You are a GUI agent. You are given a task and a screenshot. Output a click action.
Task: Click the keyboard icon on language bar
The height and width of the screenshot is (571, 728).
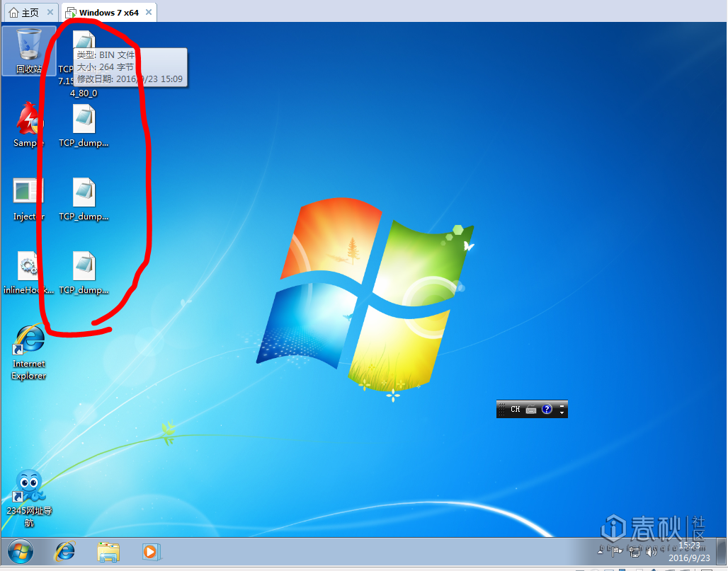click(531, 410)
